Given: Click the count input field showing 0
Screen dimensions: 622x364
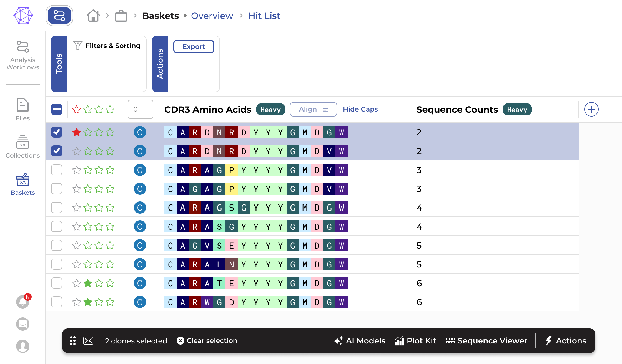Looking at the screenshot, I should point(141,109).
